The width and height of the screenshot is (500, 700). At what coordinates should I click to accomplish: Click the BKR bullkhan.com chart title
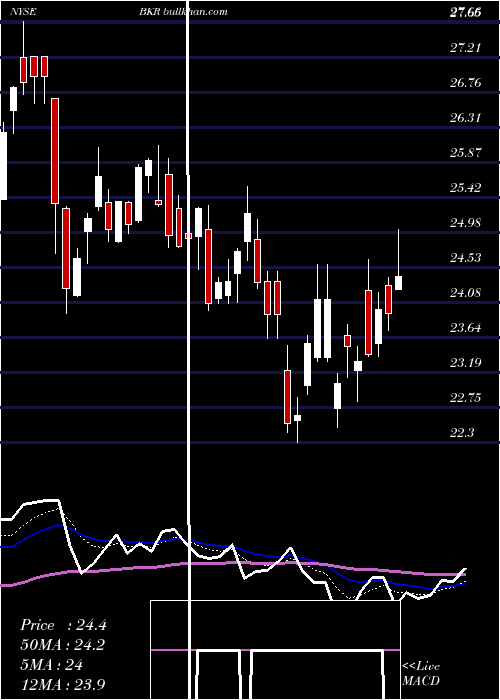point(183,11)
